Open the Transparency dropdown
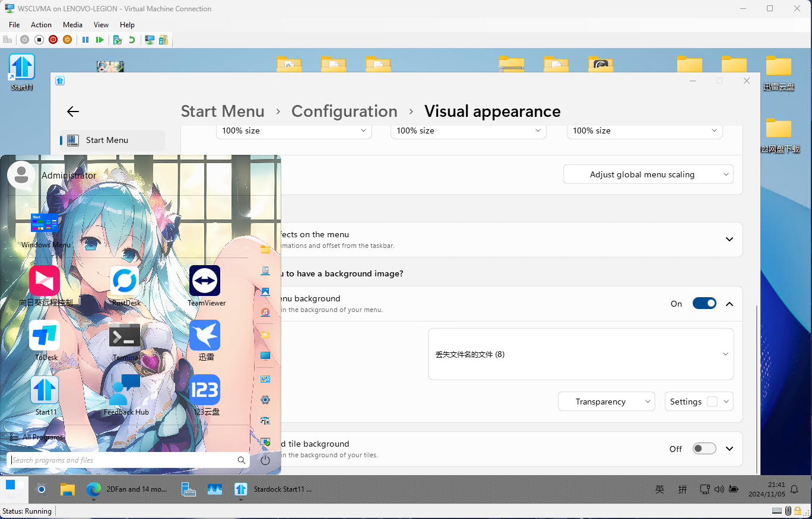This screenshot has width=812, height=519. pos(606,402)
